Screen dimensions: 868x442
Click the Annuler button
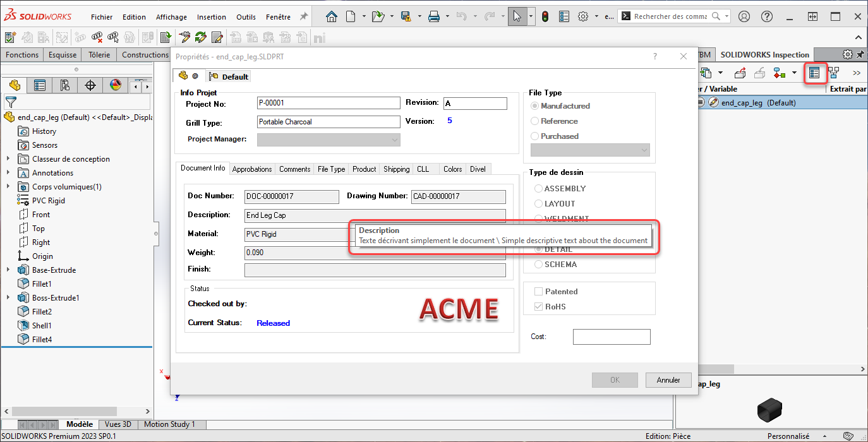(x=668, y=380)
